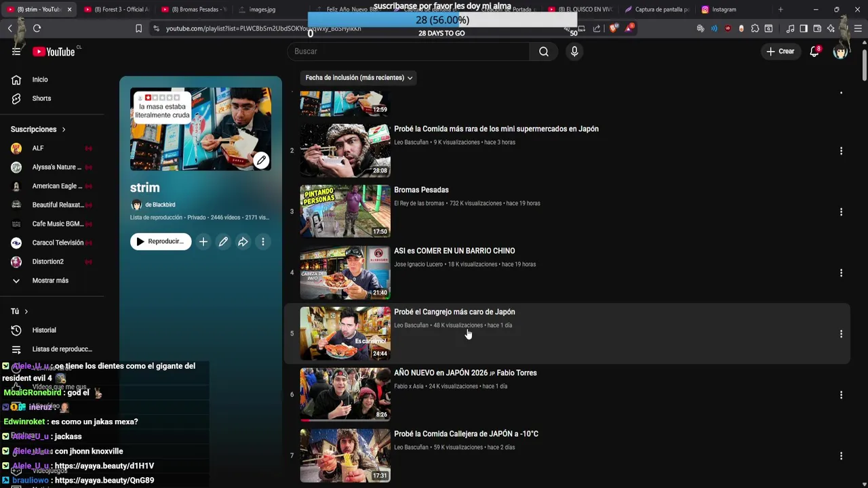View site information in the address bar
The image size is (868, 488).
point(157,28)
